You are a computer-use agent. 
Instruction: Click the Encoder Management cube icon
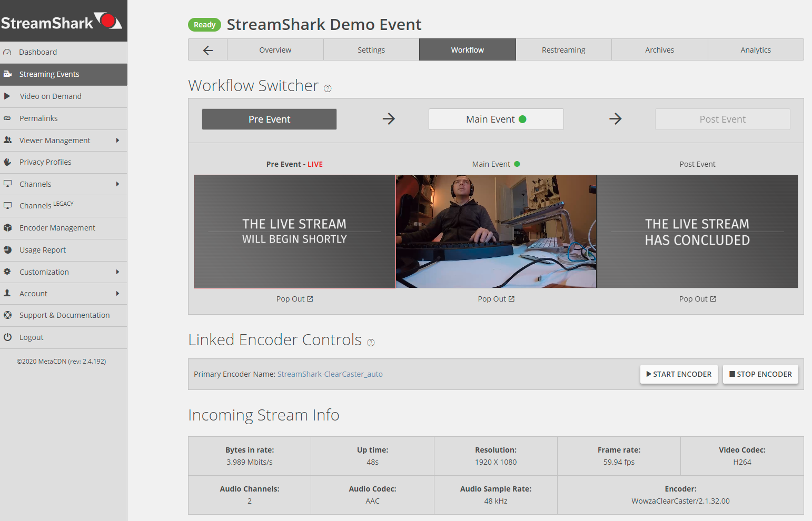coord(7,228)
